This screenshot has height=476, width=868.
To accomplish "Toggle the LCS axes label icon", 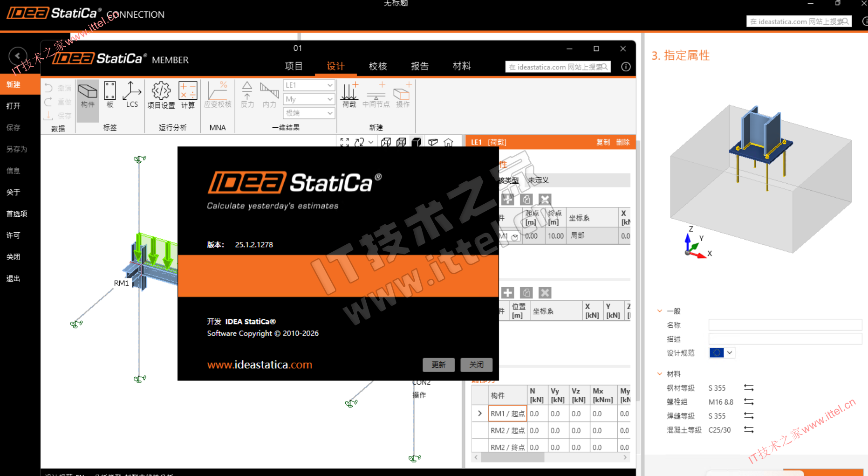I will tap(132, 95).
